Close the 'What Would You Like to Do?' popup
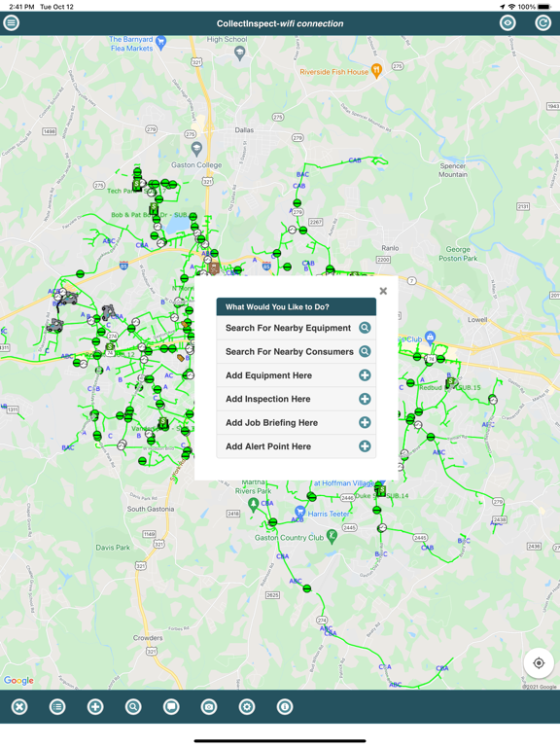560x747 pixels. (x=383, y=291)
